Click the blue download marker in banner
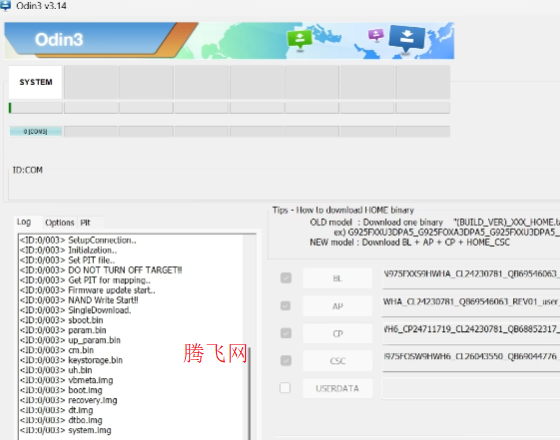Image resolution: width=560 pixels, height=440 pixels. 406,38
